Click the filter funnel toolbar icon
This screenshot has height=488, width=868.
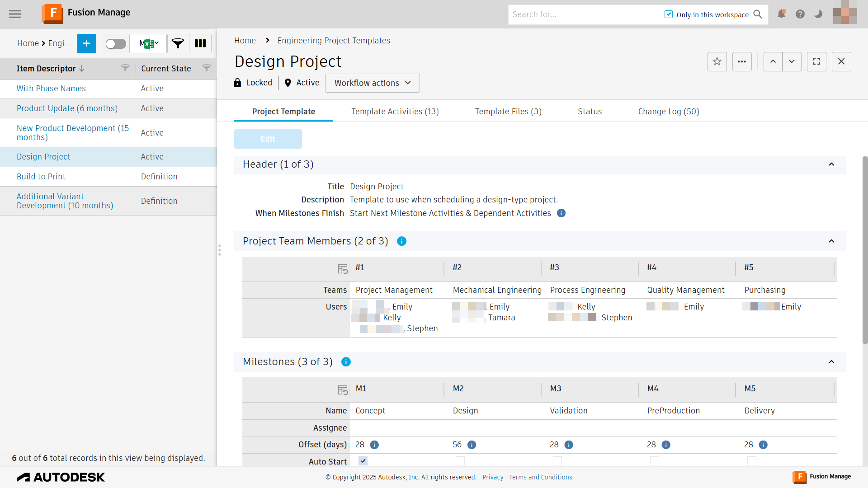178,43
